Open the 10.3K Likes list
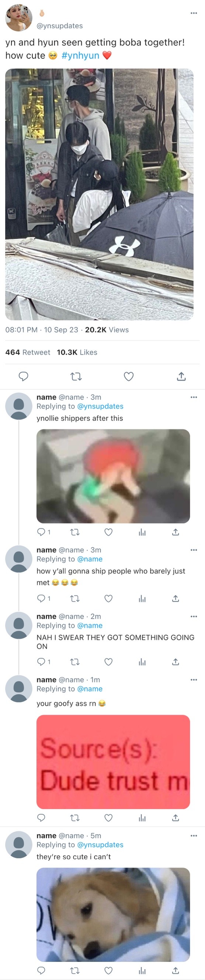This screenshot has width=205, height=980. [x=77, y=352]
